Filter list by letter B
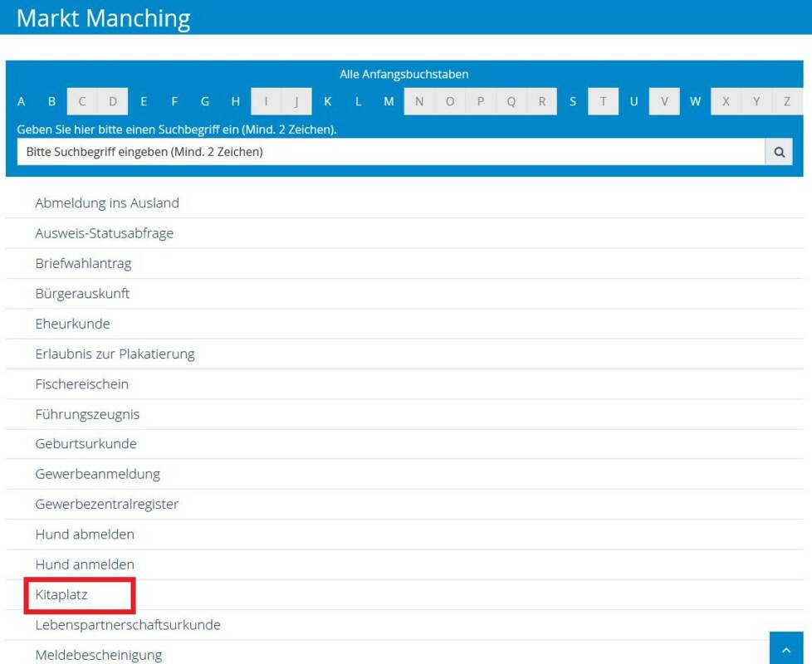This screenshot has height=664, width=812. pyautogui.click(x=51, y=102)
